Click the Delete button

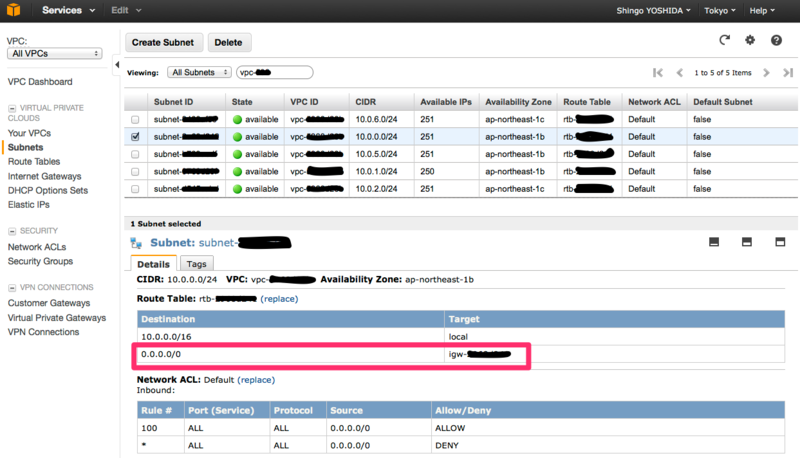coord(229,42)
